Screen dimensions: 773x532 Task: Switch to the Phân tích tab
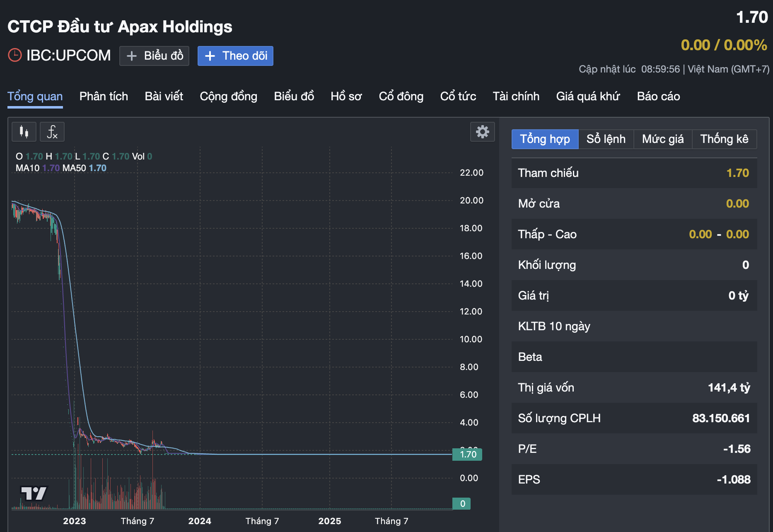click(x=104, y=96)
